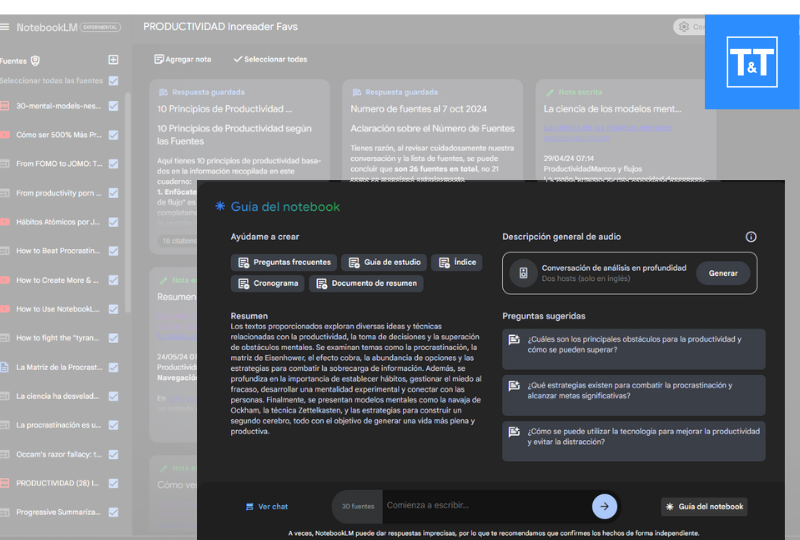
Task: Toggle checkbox for Occam's razor fallacy source
Action: pyautogui.click(x=113, y=454)
